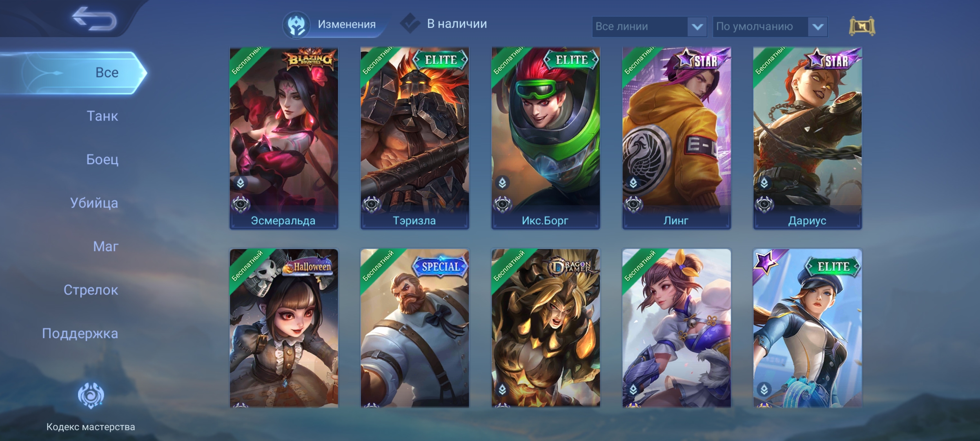Open the Изменения adjustments icon
Screen dimensions: 980x441
pyautogui.click(x=296, y=24)
